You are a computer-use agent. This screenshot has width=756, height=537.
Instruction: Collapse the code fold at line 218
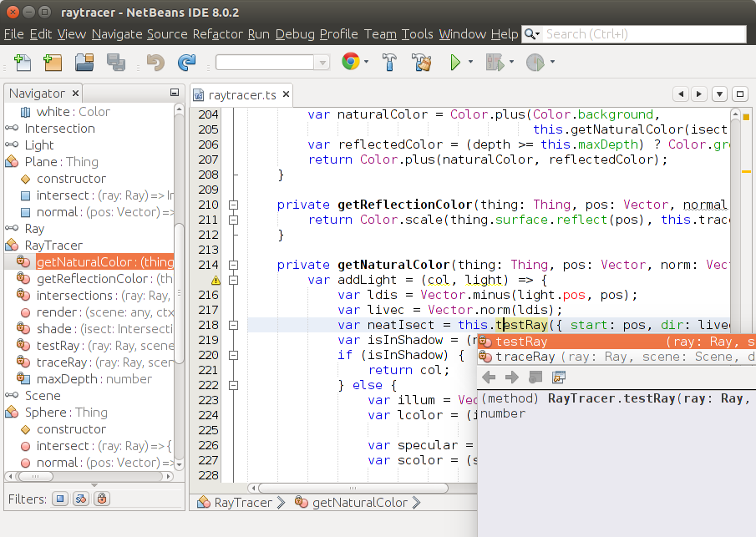pos(233,326)
